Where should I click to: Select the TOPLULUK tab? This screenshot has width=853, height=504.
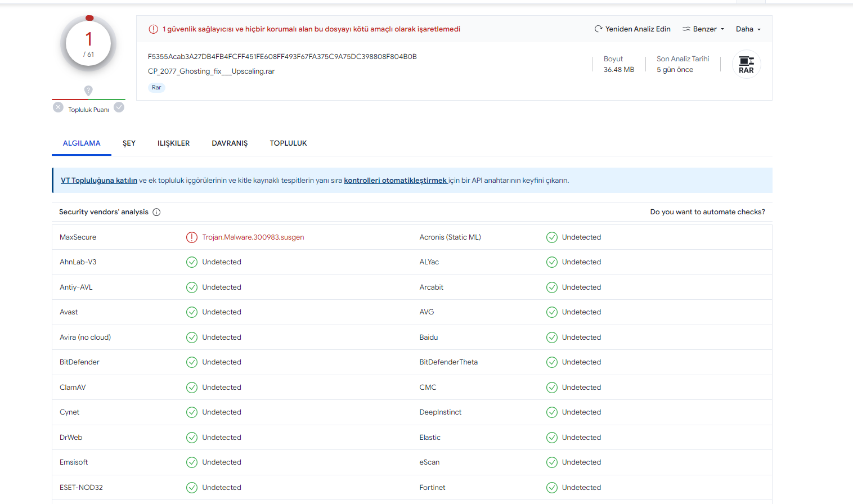point(288,143)
